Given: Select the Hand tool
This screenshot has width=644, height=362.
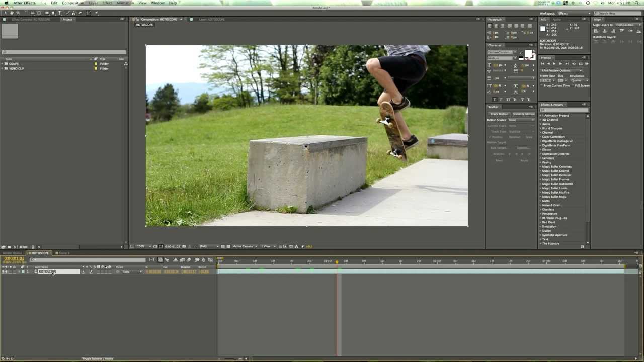Looking at the screenshot, I should point(12,13).
